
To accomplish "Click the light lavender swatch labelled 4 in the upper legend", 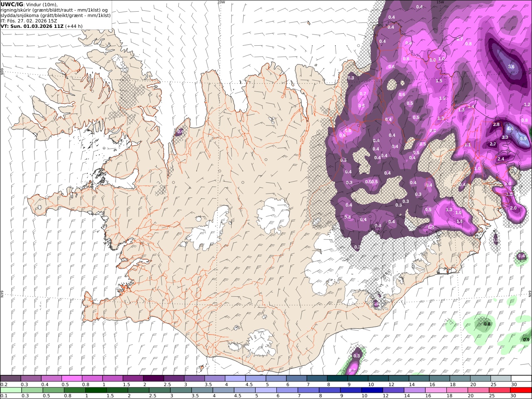I will click(235, 378).
